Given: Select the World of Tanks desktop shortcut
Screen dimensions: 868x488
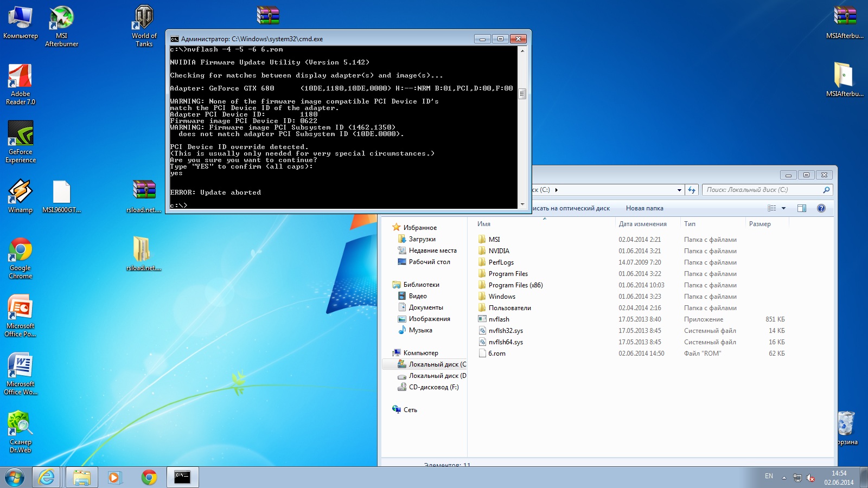Looking at the screenshot, I should [144, 27].
